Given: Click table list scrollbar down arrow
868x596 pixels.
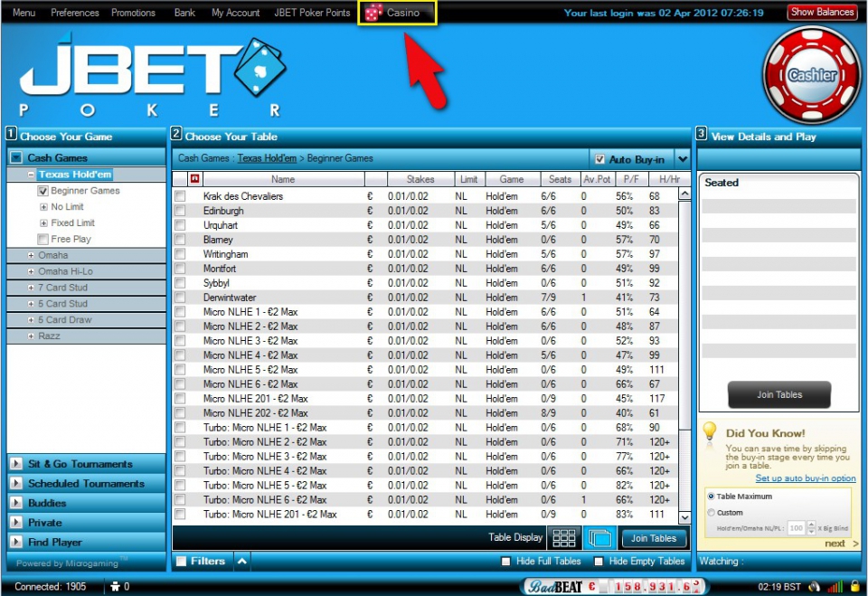Looking at the screenshot, I should click(684, 517).
